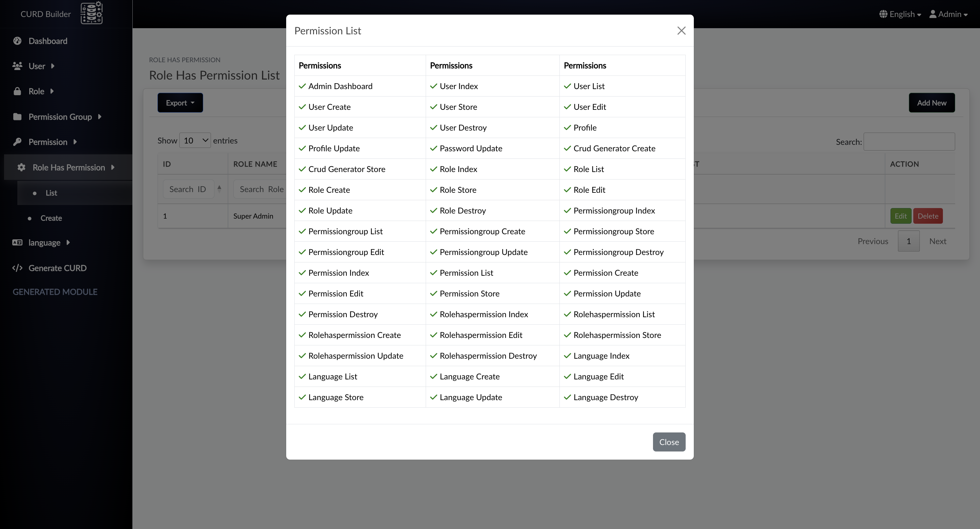The height and width of the screenshot is (529, 980).
Task: Expand the Role sidebar submenu arrow
Action: pyautogui.click(x=52, y=91)
